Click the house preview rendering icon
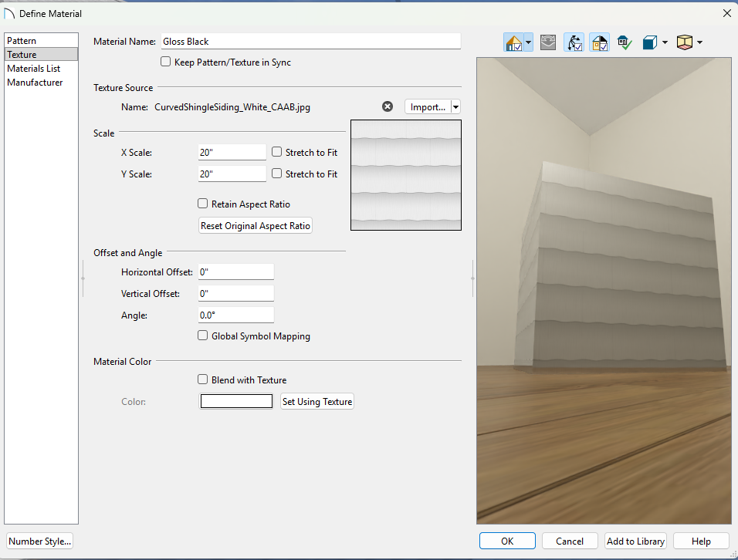The height and width of the screenshot is (560, 738). (513, 42)
